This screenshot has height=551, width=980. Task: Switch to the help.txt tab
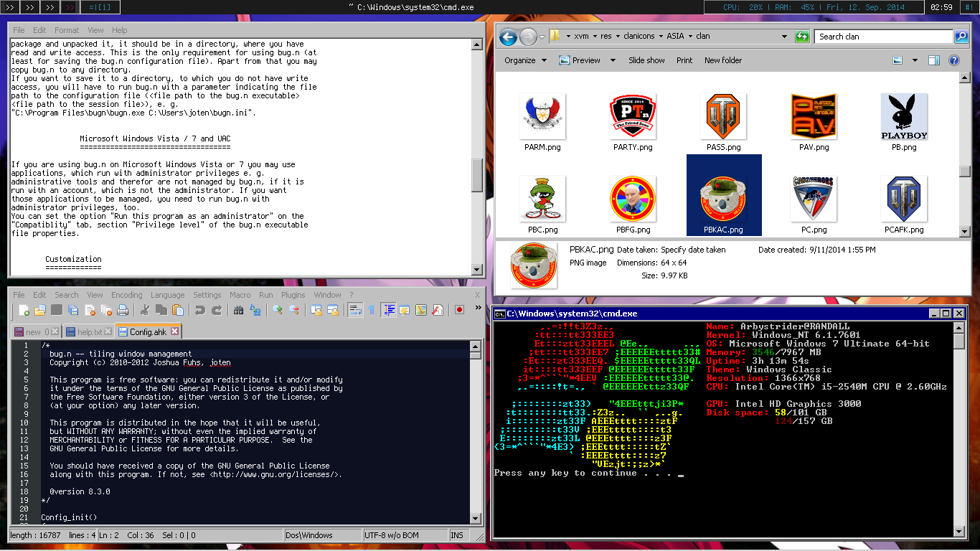tap(89, 331)
